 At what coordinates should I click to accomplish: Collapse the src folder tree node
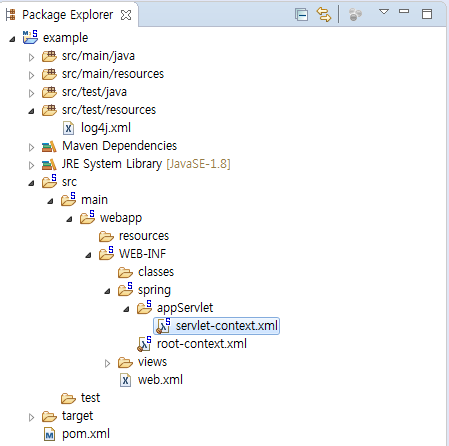[x=31, y=183]
